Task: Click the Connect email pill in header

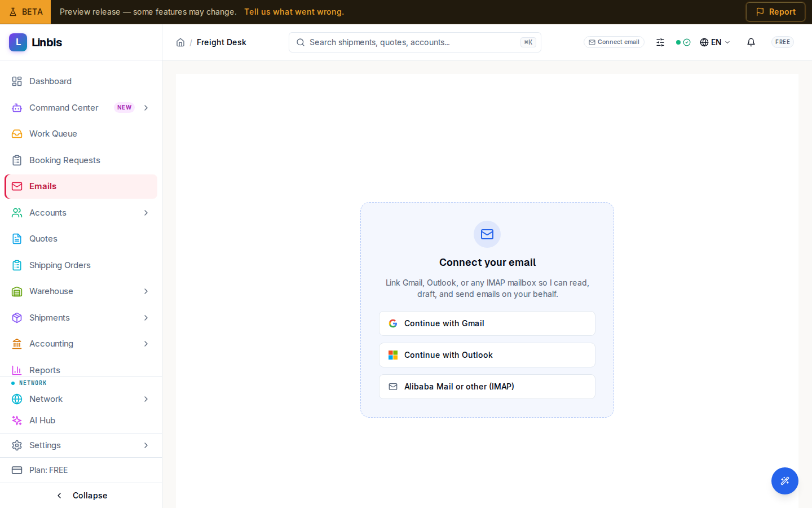Action: [x=614, y=42]
